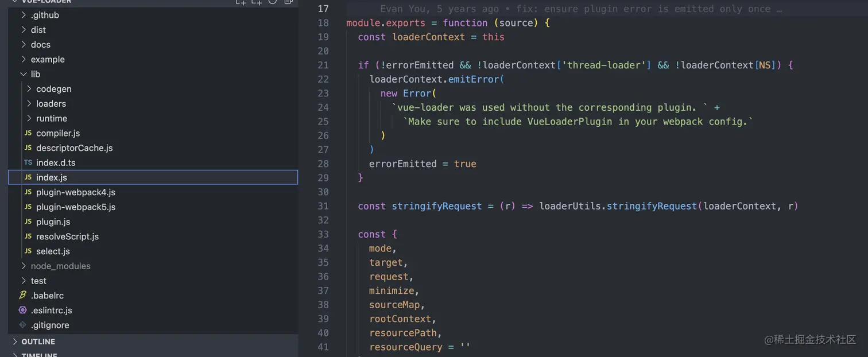Click the JS icon beside compiler.js
Image resolution: width=868 pixels, height=357 pixels.
point(28,133)
